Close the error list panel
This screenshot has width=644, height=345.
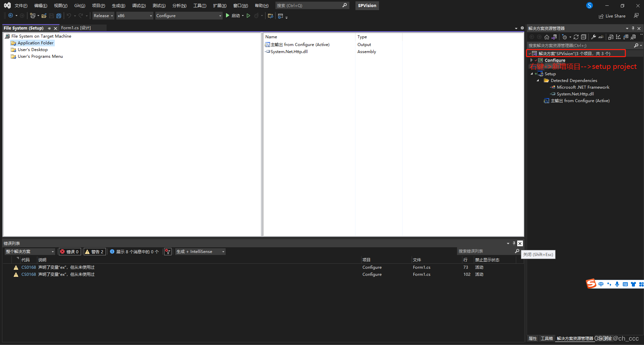pos(520,243)
